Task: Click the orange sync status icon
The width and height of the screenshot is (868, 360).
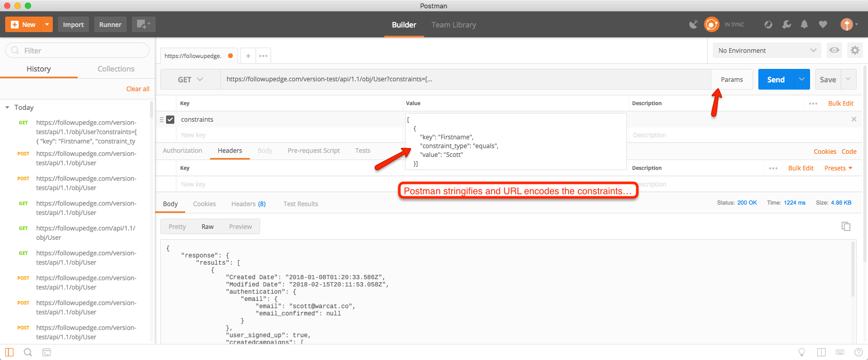Action: point(712,24)
